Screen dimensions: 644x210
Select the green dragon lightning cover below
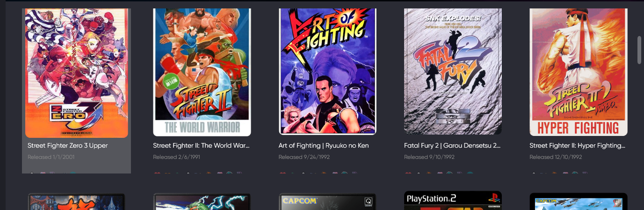click(x=202, y=202)
